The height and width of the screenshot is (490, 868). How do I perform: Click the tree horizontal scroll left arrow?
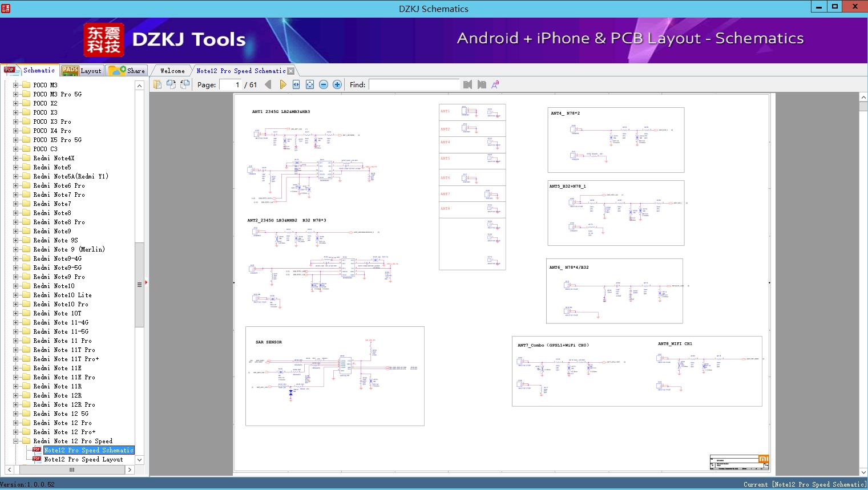click(10, 469)
